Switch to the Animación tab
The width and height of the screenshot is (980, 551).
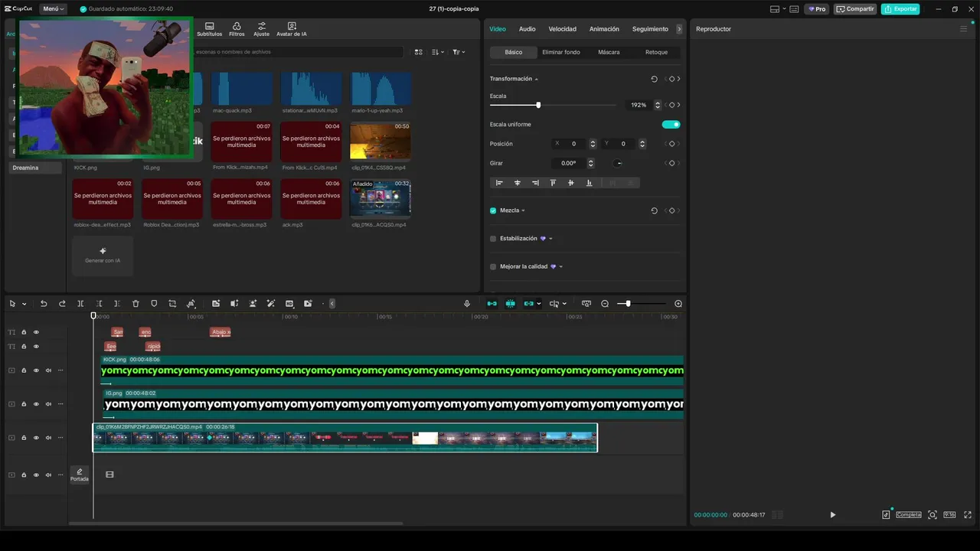[x=604, y=29]
